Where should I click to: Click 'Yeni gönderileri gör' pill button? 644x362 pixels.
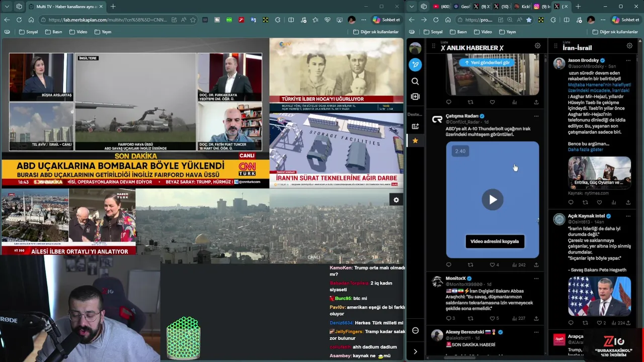[487, 62]
